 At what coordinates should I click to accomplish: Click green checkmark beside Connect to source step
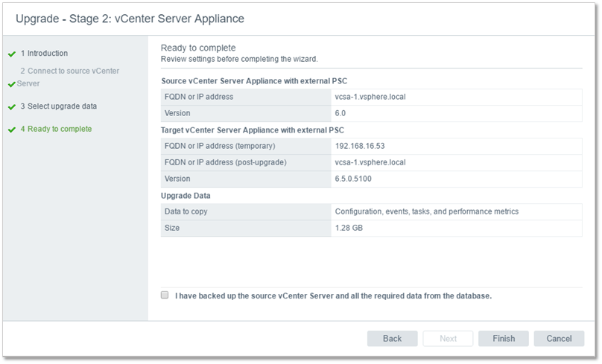click(12, 84)
